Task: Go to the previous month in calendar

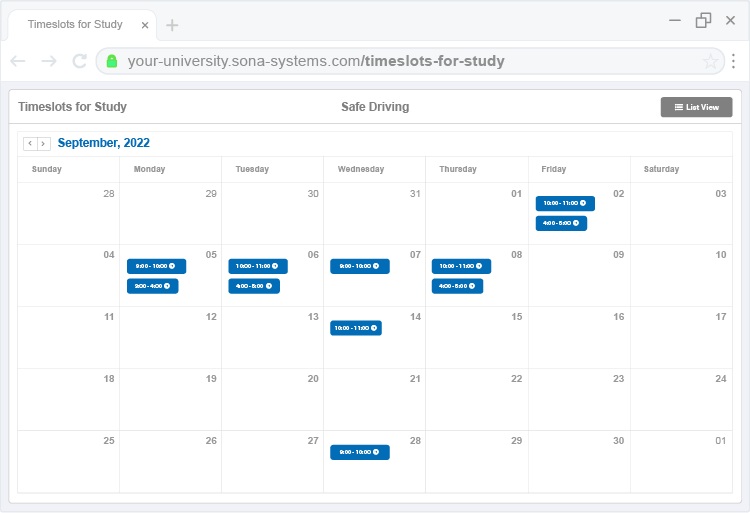Action: (x=30, y=144)
